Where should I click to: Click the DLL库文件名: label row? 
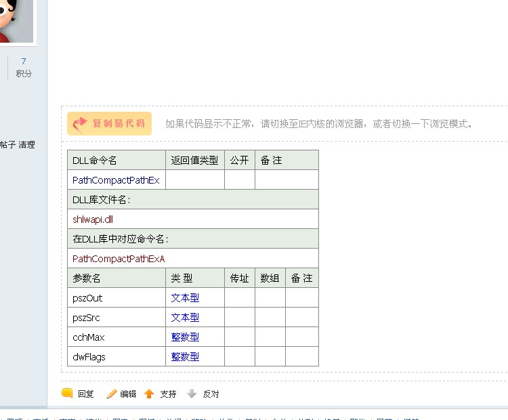193,200
